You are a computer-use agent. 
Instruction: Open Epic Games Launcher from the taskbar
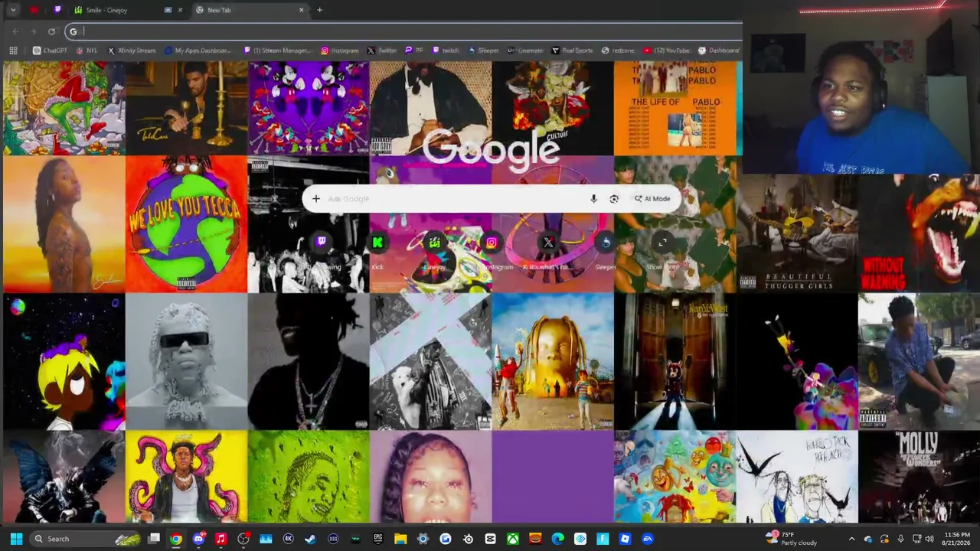tap(377, 539)
